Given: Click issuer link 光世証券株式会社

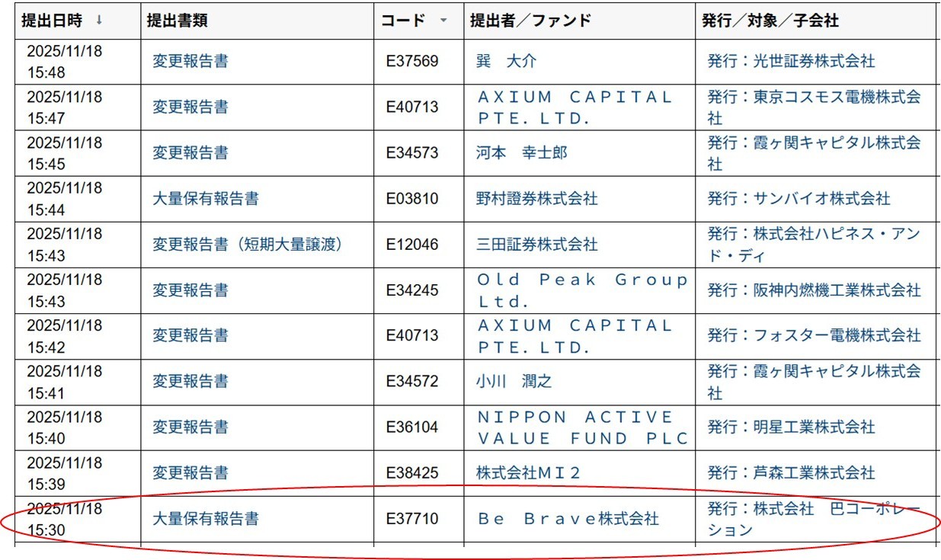Looking at the screenshot, I should coord(791,62).
